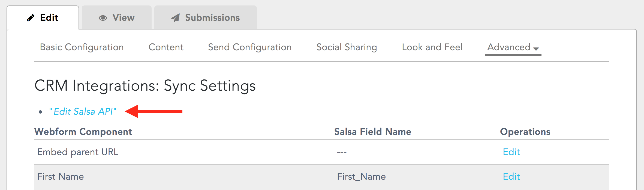Open Send Configuration section
Viewport: 644px width, 190px height.
point(250,47)
